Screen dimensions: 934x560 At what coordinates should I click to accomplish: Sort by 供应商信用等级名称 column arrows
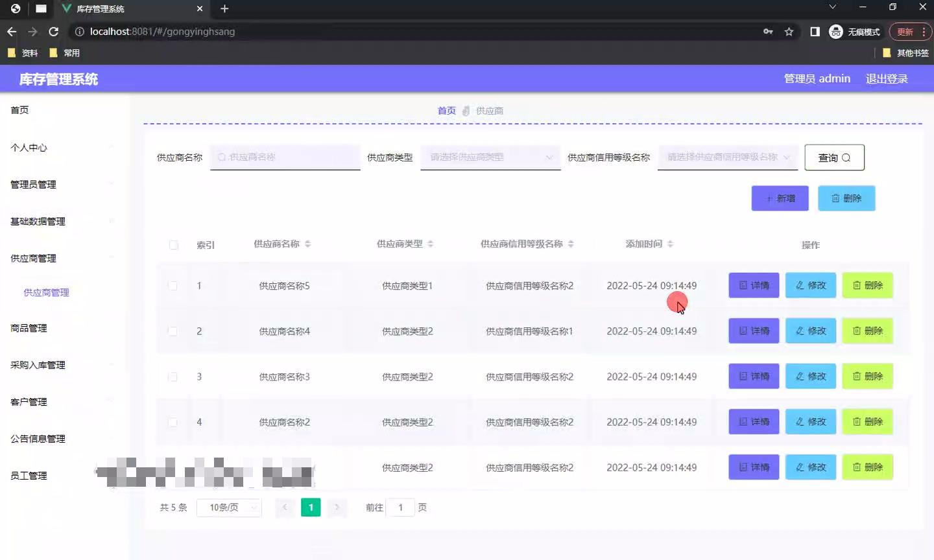click(x=571, y=244)
